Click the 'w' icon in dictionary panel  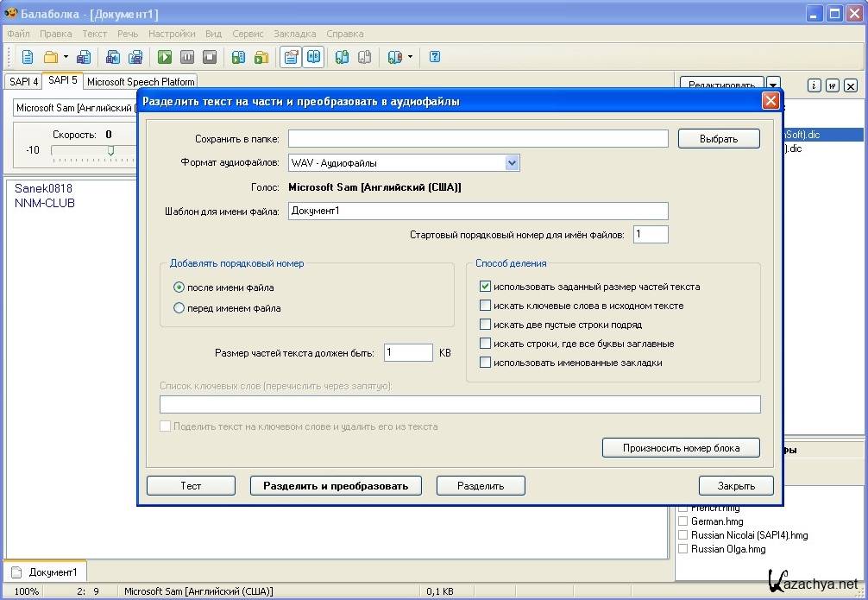tap(832, 85)
